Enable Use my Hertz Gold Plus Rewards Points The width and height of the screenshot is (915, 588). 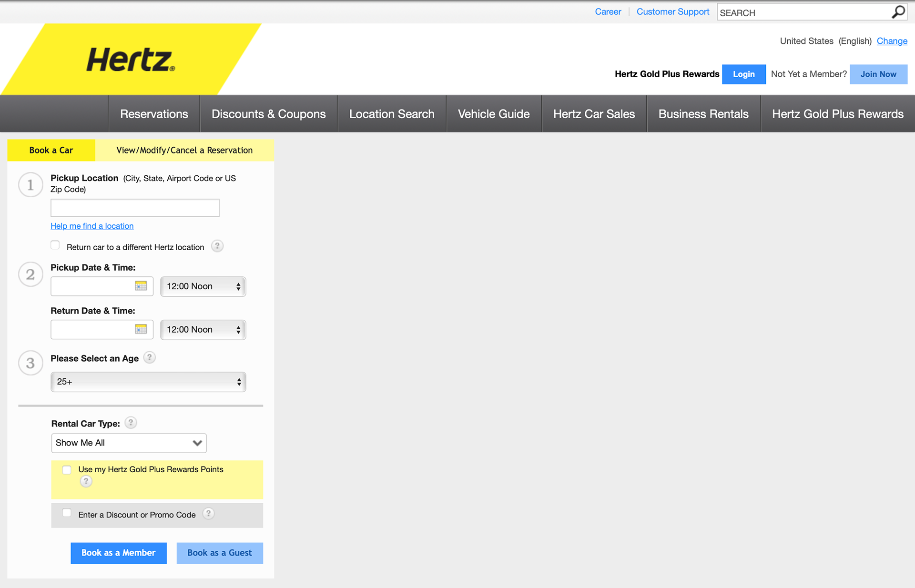pos(67,470)
